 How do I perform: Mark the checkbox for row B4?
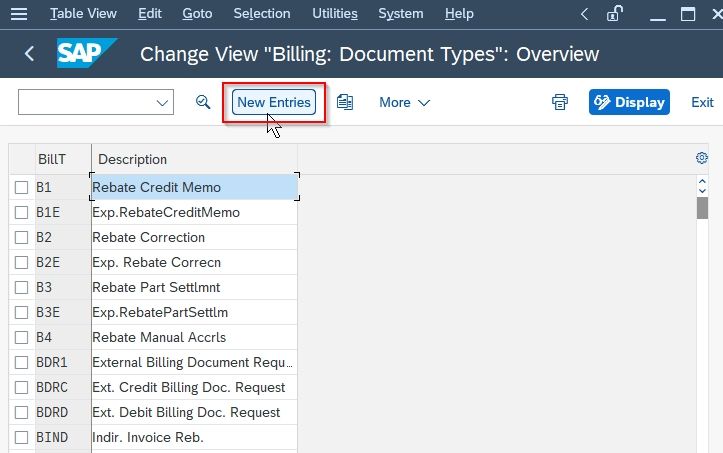[x=21, y=337]
